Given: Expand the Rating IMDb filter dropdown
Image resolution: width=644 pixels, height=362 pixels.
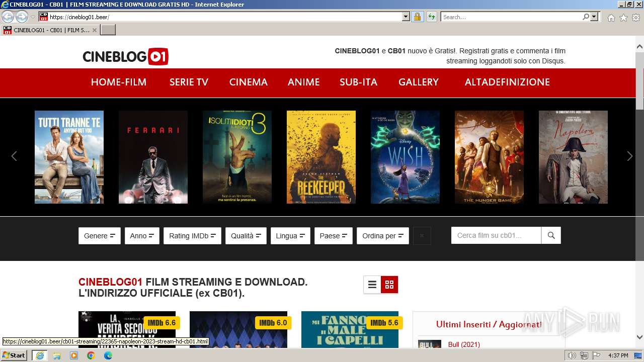Looking at the screenshot, I should pos(192,236).
